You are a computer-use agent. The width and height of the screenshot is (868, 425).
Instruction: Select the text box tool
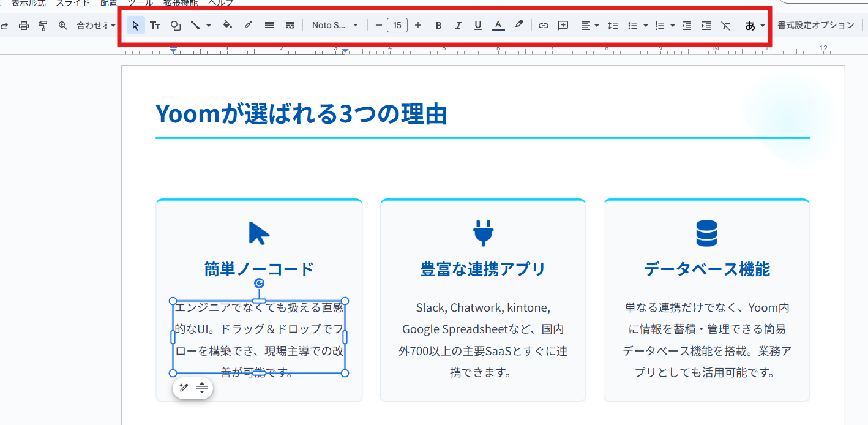[155, 25]
